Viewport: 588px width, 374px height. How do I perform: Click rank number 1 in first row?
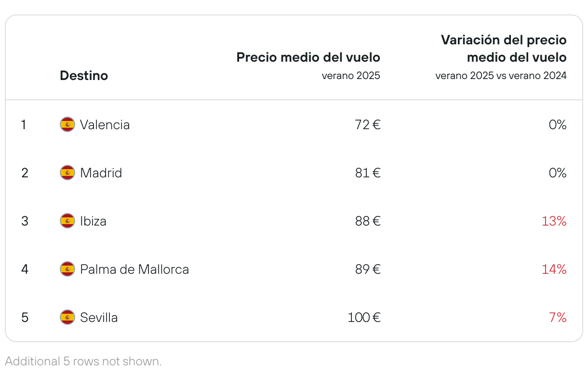coord(24,125)
